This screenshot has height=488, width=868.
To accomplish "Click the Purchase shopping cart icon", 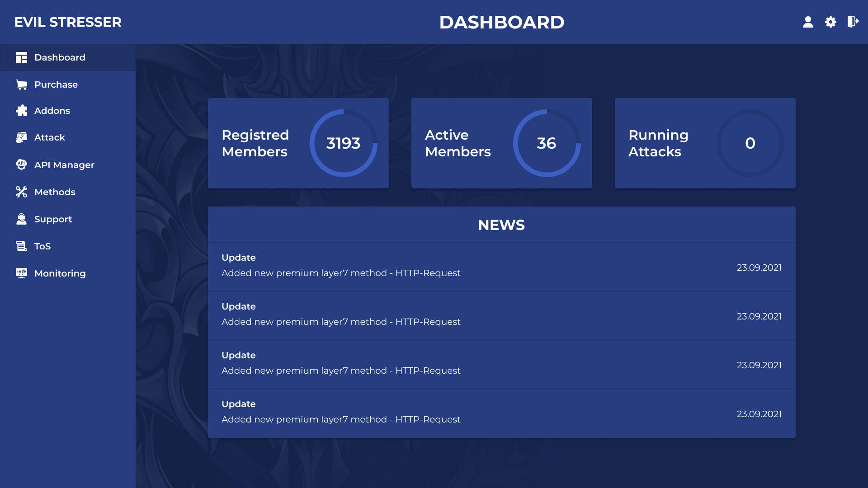I will [x=21, y=84].
